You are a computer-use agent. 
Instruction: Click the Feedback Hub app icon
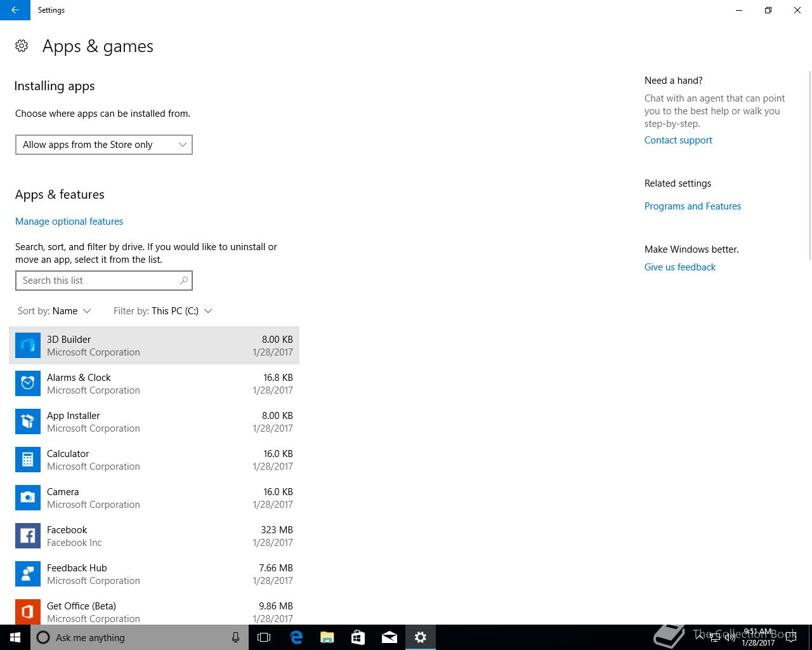[x=28, y=574]
